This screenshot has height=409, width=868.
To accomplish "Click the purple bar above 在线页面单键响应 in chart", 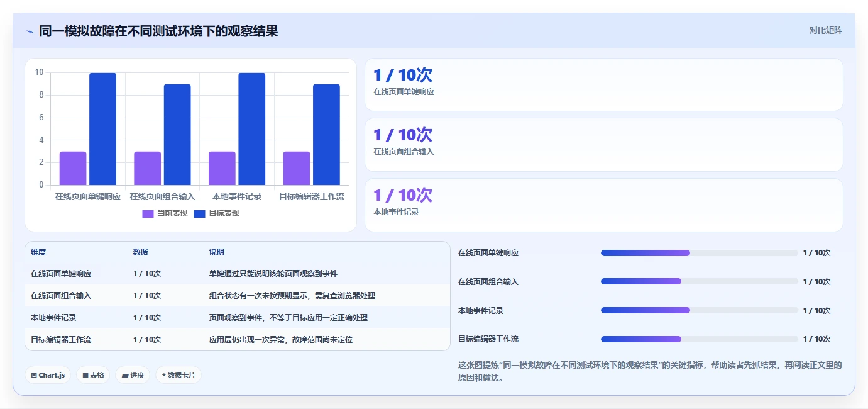I will 73,168.
